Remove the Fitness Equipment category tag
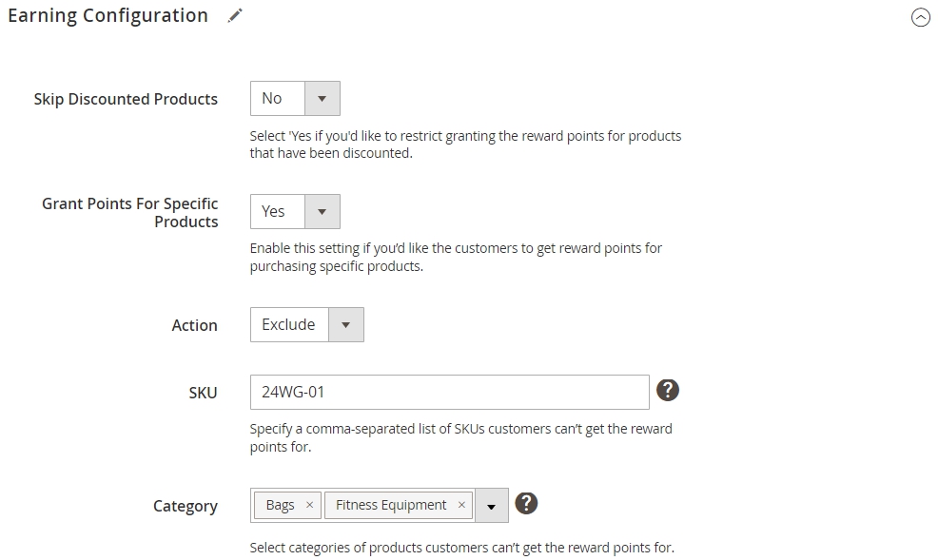 click(461, 505)
